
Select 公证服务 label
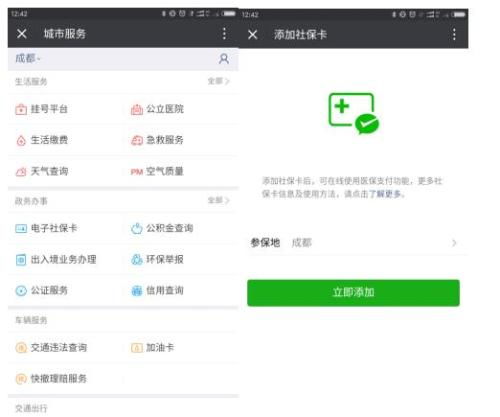(x=49, y=290)
